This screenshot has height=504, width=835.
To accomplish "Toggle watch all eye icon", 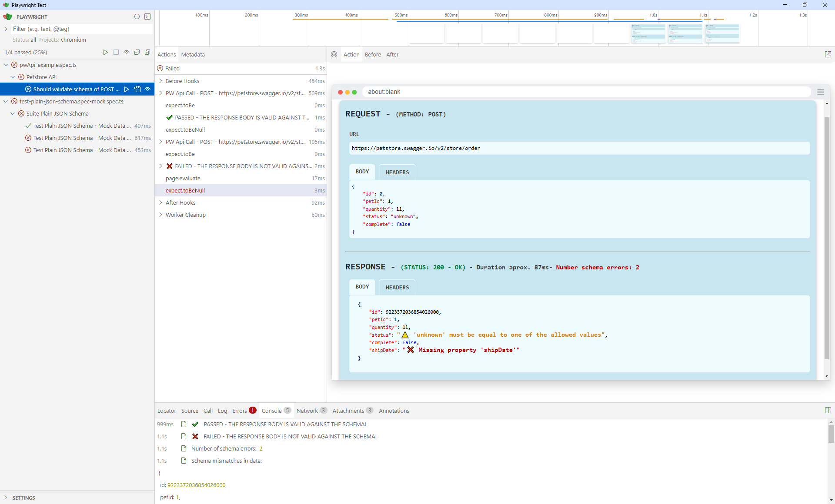I will click(x=127, y=52).
